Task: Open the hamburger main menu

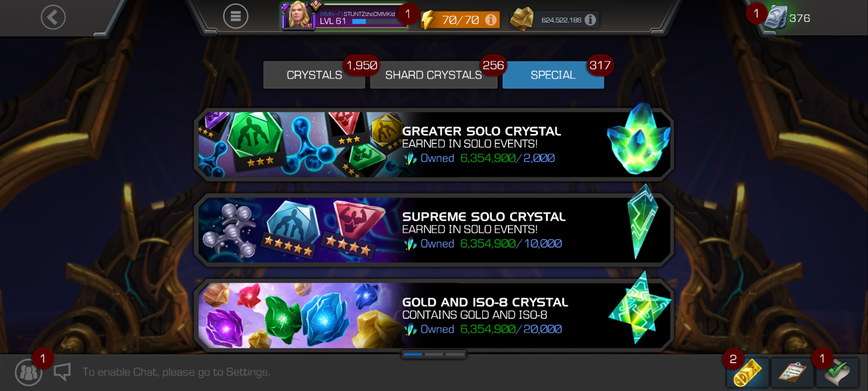Action: pos(235,16)
